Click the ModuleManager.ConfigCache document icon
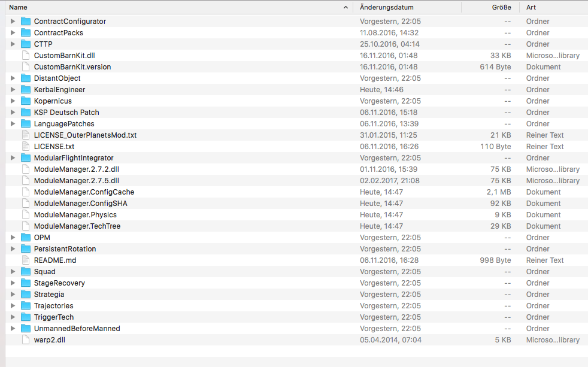The height and width of the screenshot is (367, 588). [x=25, y=192]
